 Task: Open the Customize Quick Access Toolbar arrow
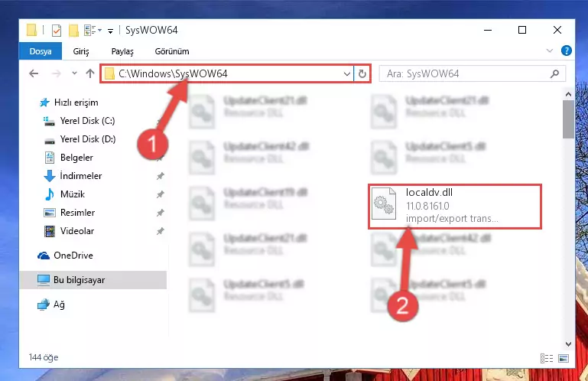pos(110,31)
